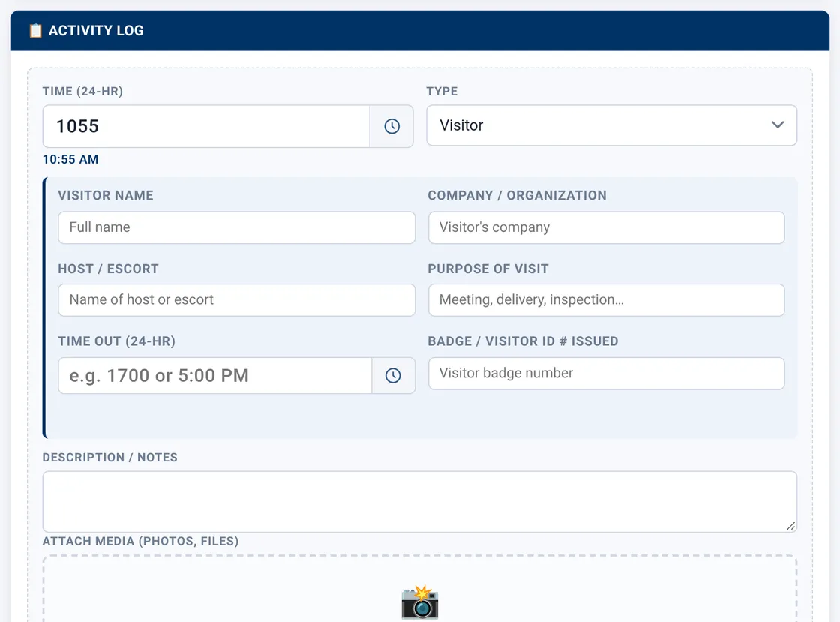Screen dimensions: 840x622
Task: Click the Company / Organization input field
Action: 607,227
